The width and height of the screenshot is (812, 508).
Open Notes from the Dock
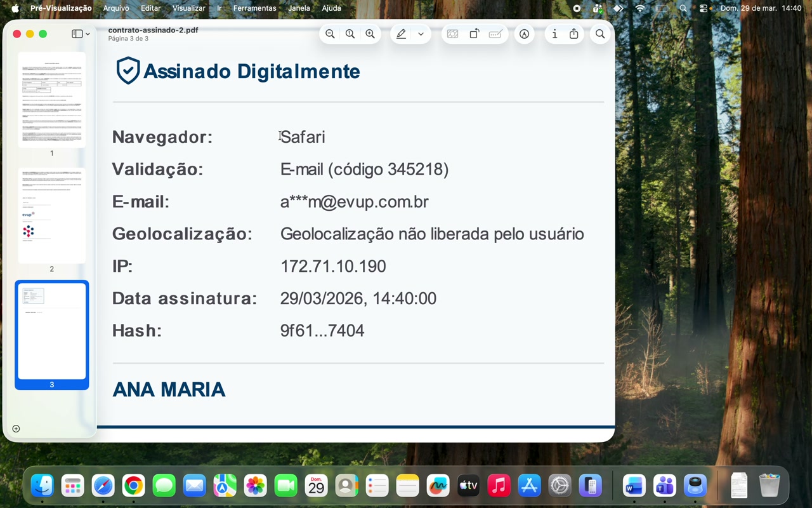pos(408,486)
